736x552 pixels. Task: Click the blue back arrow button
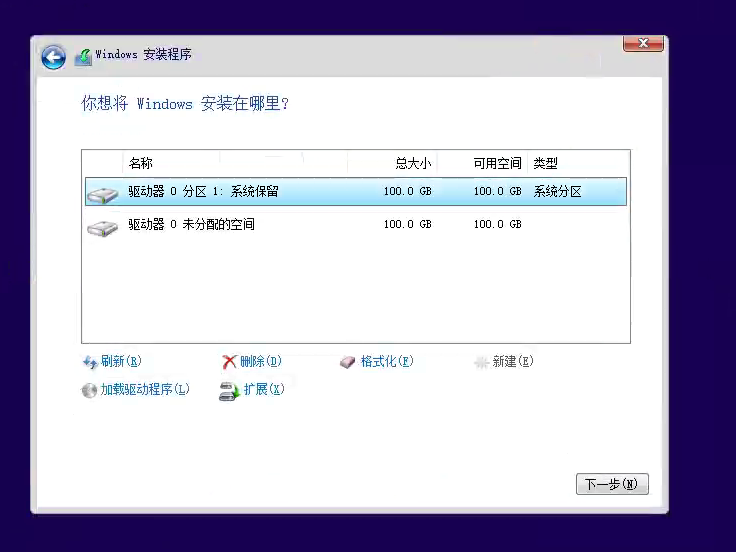[53, 58]
